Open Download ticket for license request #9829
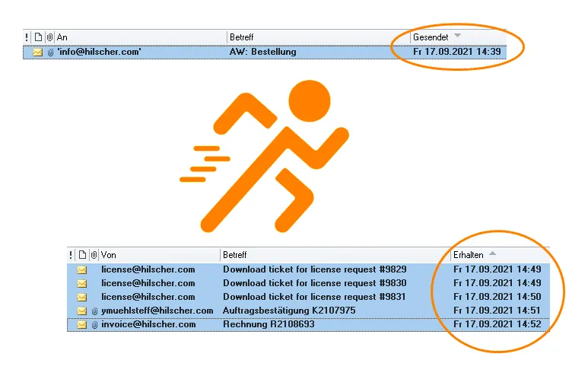 pos(315,269)
